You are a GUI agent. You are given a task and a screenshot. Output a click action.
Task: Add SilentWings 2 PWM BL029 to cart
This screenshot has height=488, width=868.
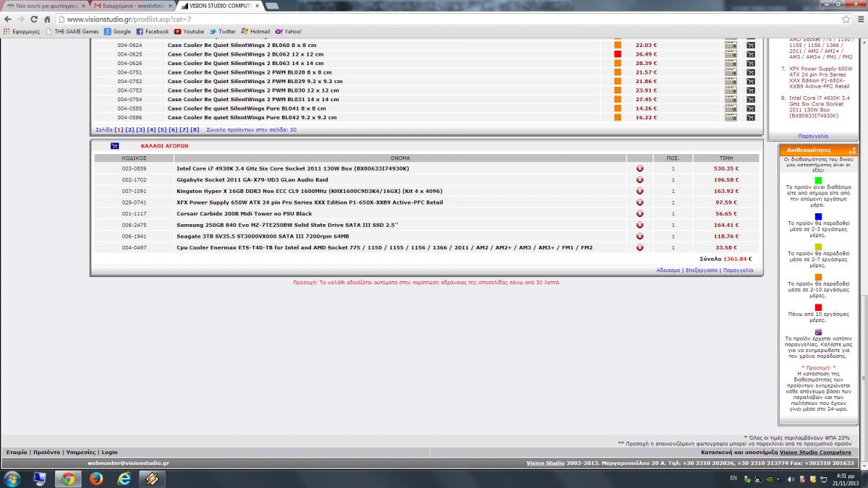(x=750, y=81)
